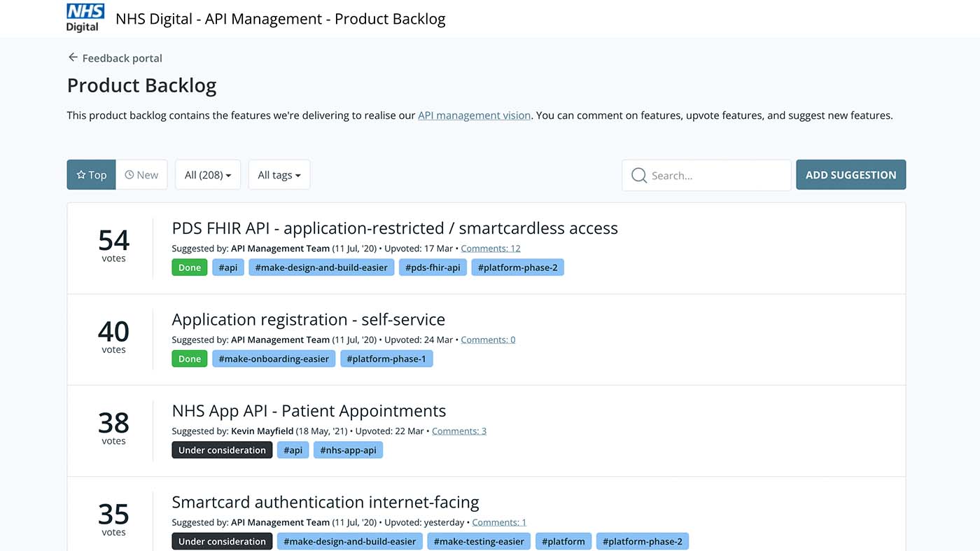
Task: Filter by #make-onboarding-easier tag
Action: tap(274, 358)
